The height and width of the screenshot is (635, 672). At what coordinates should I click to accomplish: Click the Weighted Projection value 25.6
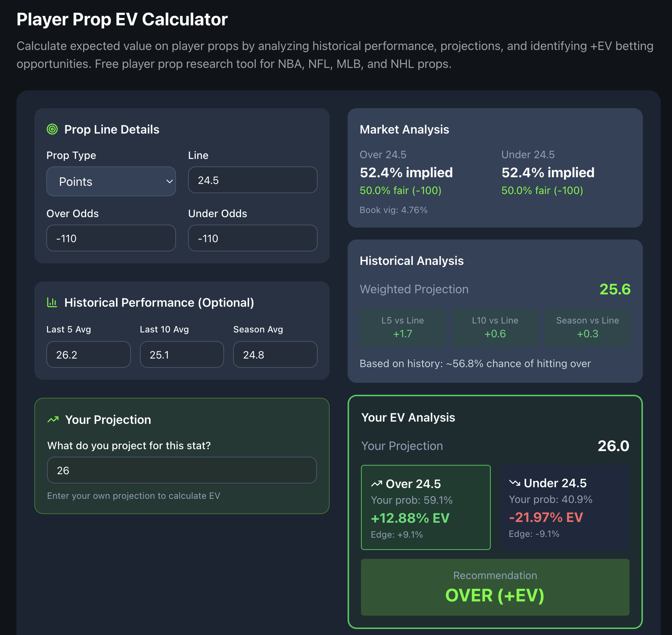coord(615,289)
